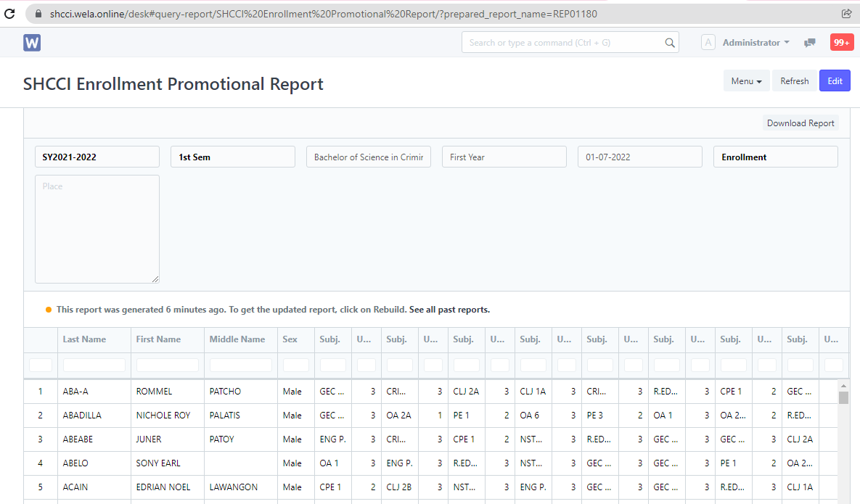This screenshot has width=860, height=504.
Task: Click the search magnifier icon
Action: 669,43
